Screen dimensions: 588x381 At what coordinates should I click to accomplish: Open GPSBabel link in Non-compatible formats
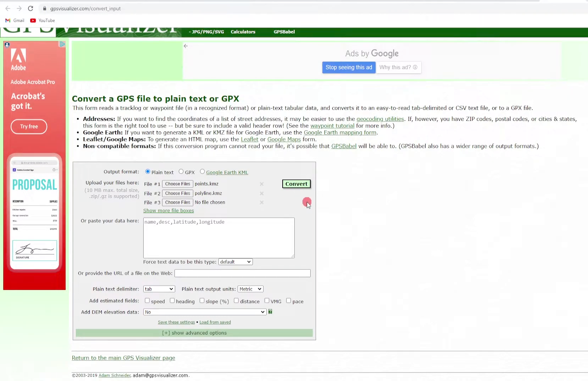click(x=344, y=146)
